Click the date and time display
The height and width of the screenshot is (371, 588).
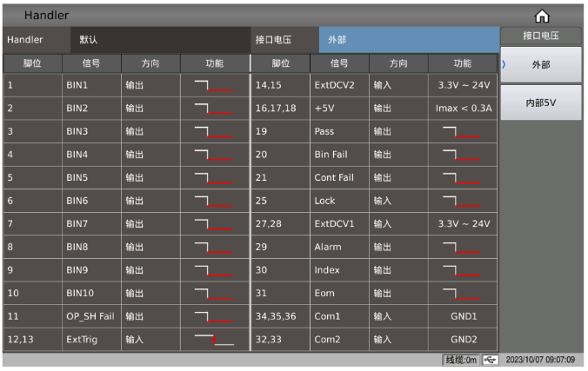tap(540, 360)
